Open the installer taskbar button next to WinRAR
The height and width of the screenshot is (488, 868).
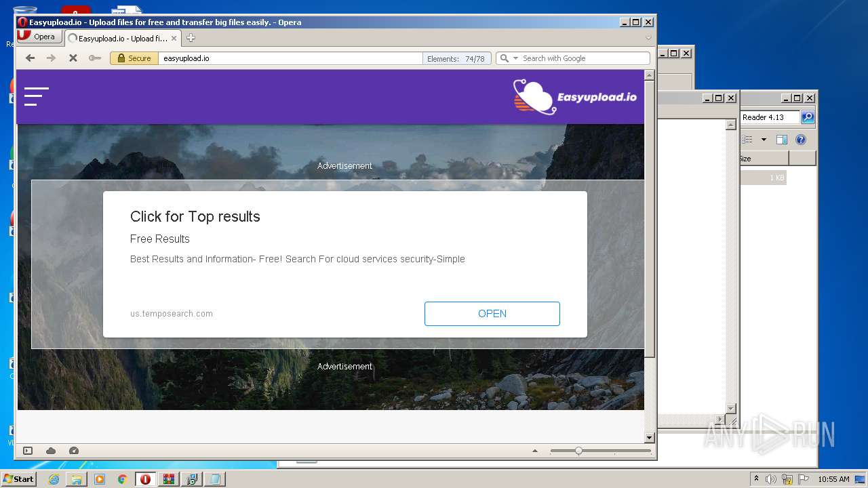click(191, 479)
